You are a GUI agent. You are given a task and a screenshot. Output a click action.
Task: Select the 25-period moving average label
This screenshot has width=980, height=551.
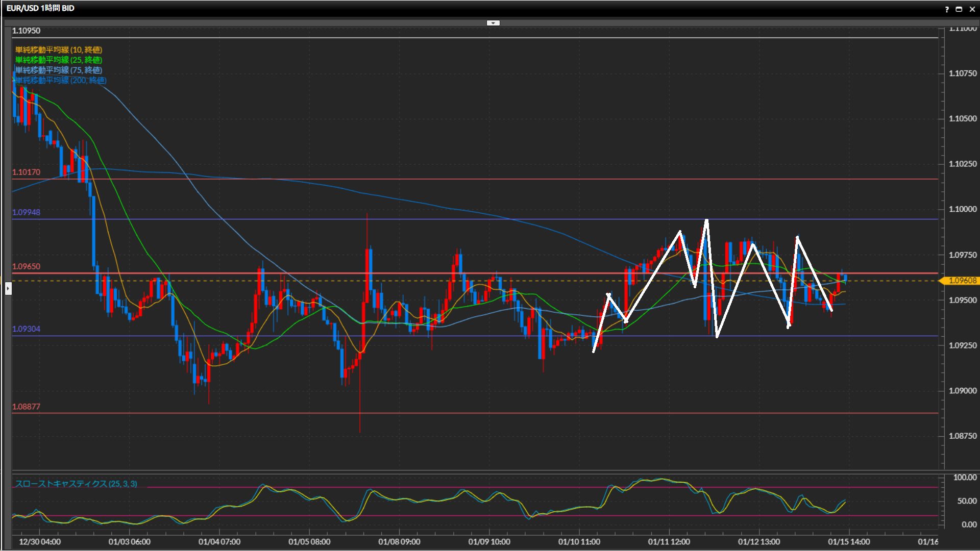point(58,60)
